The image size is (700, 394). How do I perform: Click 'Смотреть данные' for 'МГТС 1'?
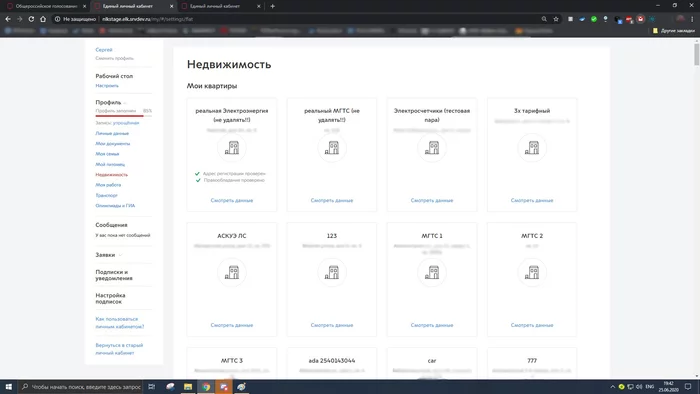[432, 325]
